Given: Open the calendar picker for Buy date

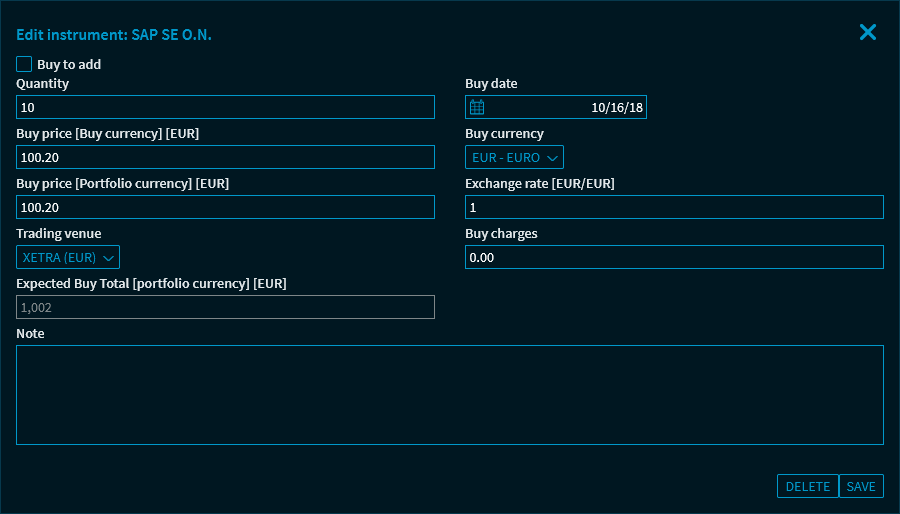Looking at the screenshot, I should (x=477, y=107).
